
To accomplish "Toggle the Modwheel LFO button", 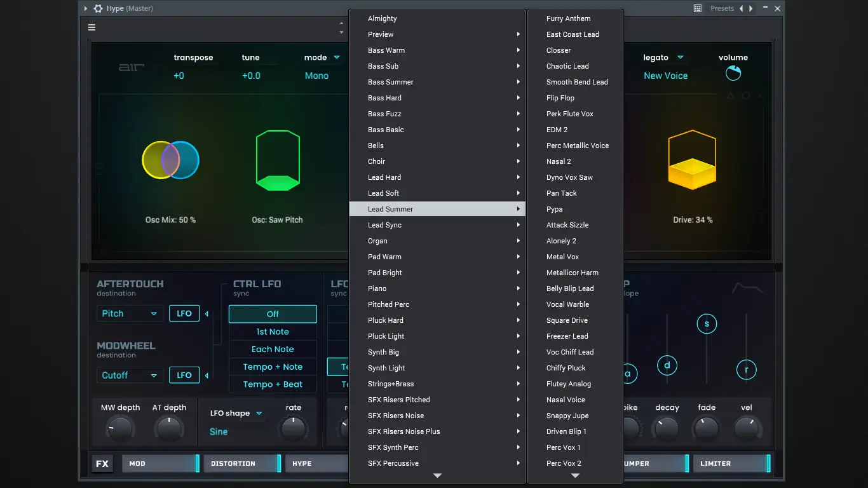I will tap(184, 376).
